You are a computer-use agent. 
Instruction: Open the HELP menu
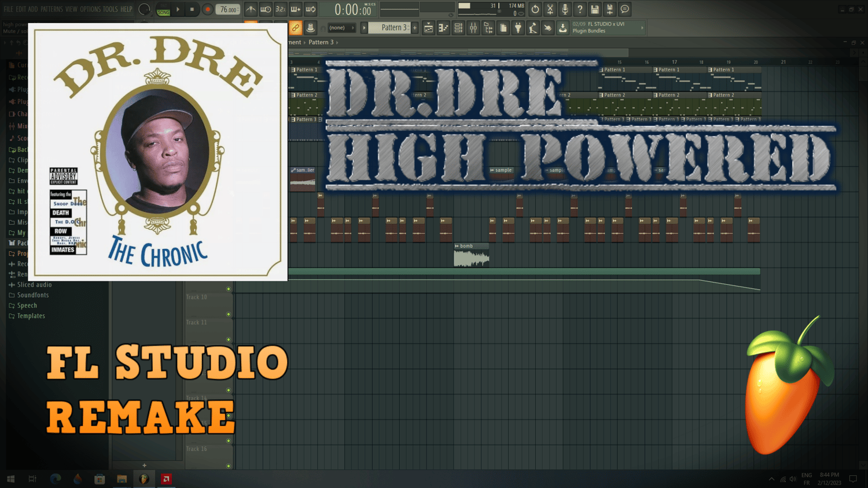pos(126,9)
